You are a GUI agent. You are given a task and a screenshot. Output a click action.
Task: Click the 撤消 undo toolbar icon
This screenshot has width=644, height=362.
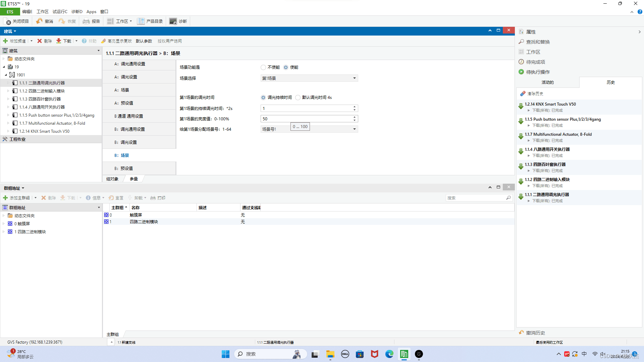tap(40, 21)
